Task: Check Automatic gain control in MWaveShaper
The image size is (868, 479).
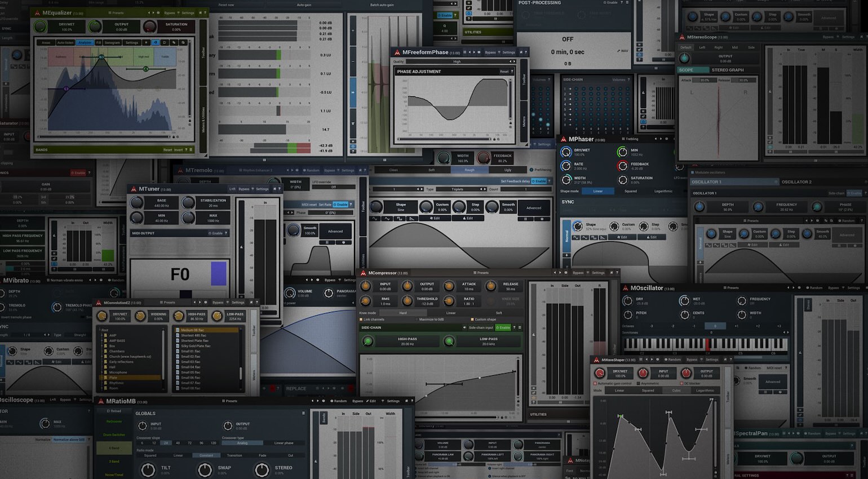Action: click(595, 384)
